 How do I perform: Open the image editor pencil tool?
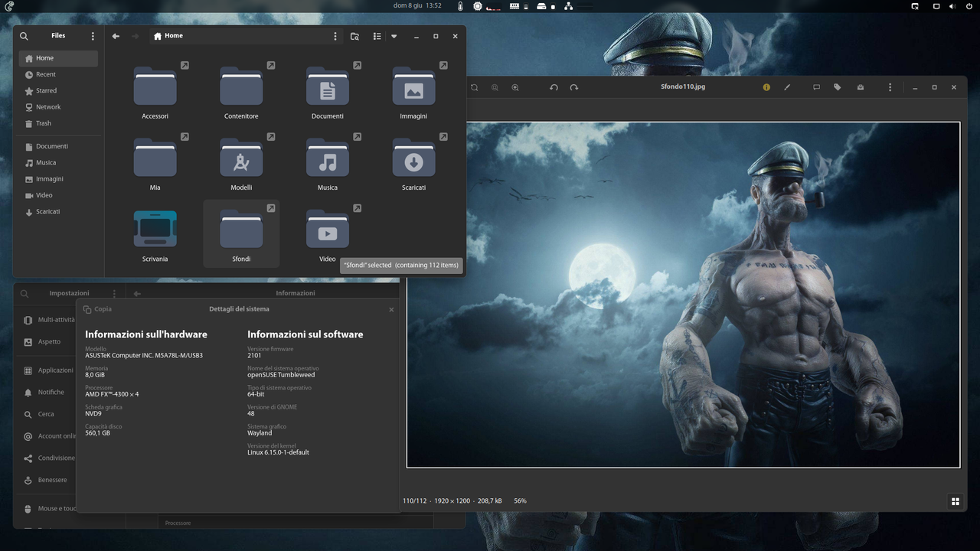coord(787,87)
